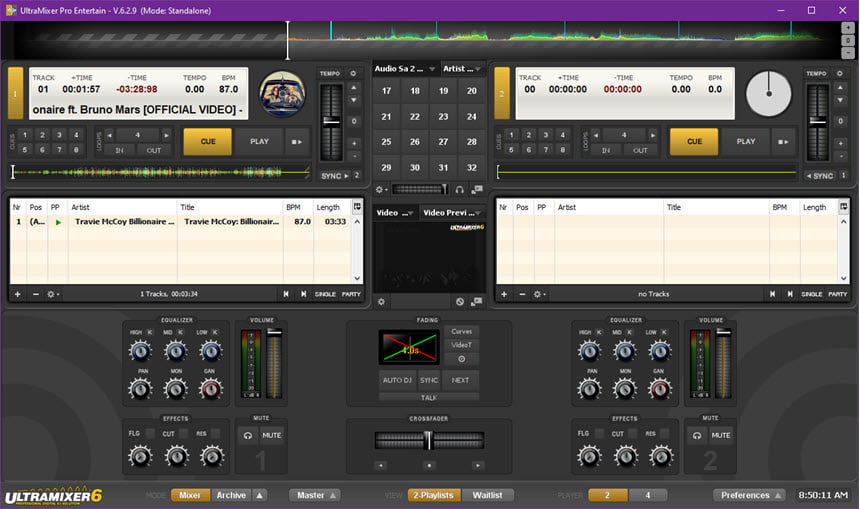Click sampler headphone pre-listen icon
The image size is (860, 509).
coord(460,190)
